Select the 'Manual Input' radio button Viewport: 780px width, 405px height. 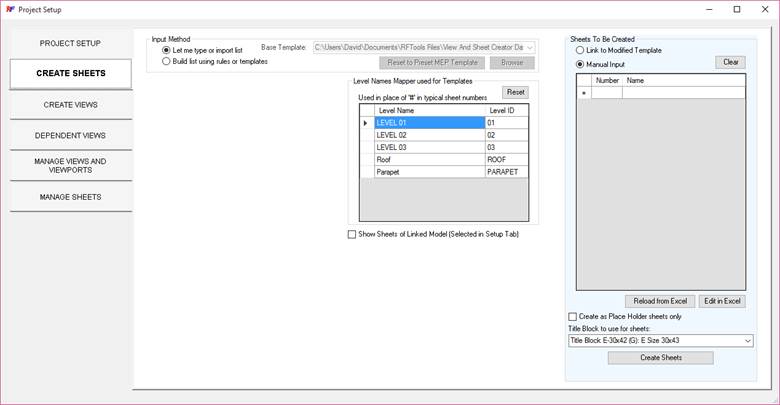coord(580,64)
